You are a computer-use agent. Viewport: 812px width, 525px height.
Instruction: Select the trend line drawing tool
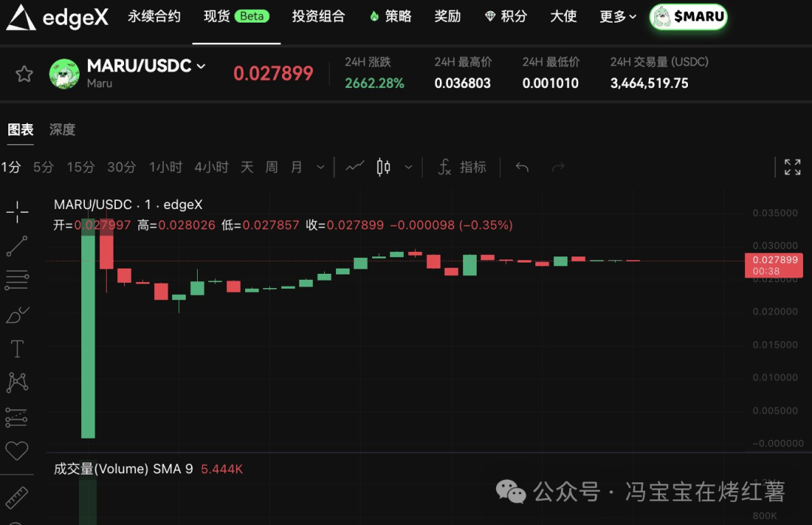click(17, 246)
